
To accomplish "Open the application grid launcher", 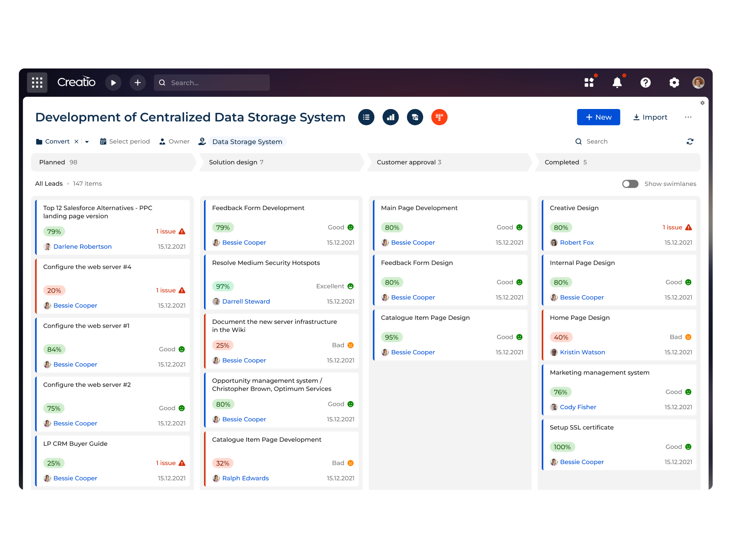I will point(37,82).
